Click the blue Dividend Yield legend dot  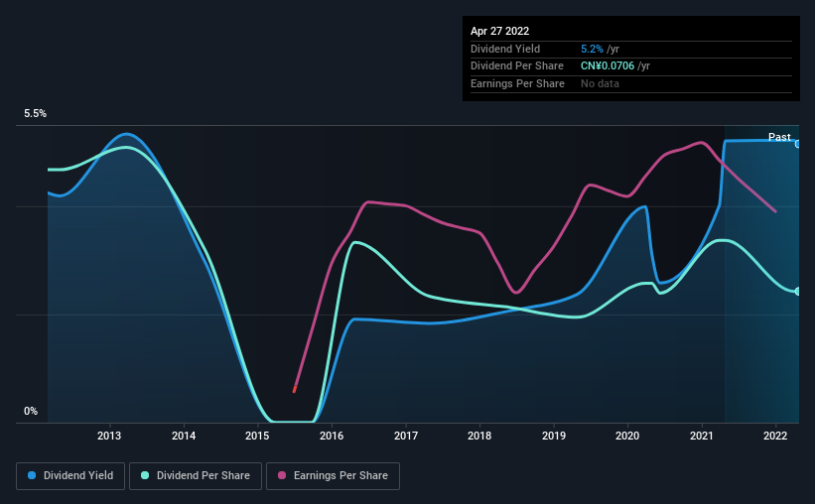point(32,475)
